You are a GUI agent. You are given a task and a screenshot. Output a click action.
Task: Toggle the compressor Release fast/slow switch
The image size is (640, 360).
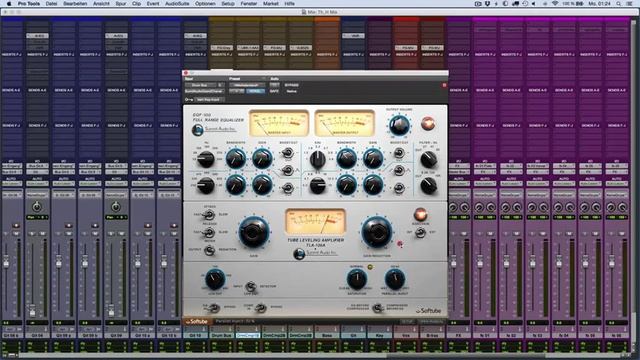pyautogui.click(x=209, y=232)
